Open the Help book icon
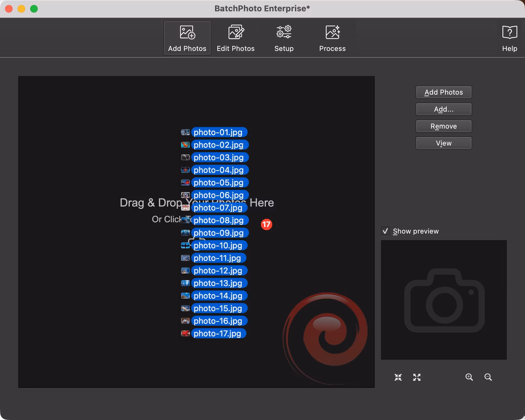 pyautogui.click(x=510, y=38)
